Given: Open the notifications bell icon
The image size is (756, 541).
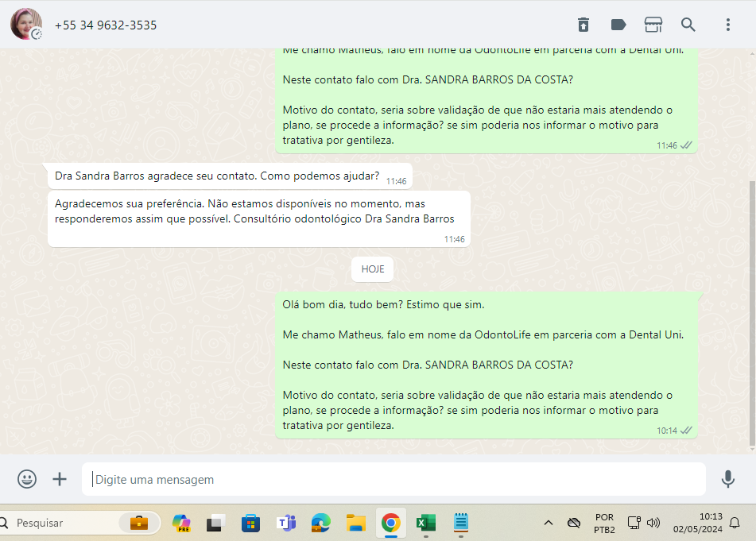Looking at the screenshot, I should point(735,523).
